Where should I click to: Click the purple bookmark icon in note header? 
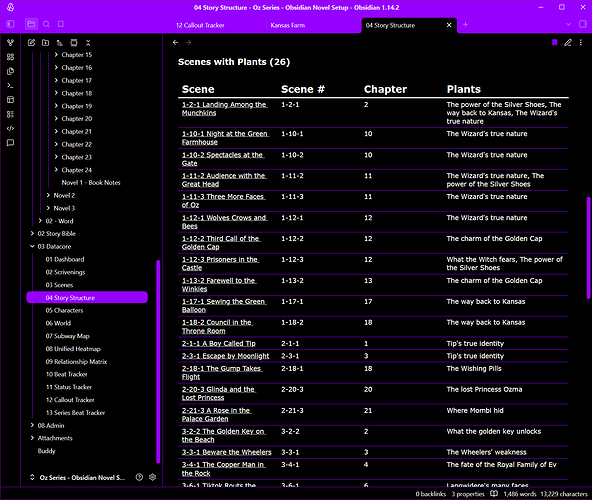point(554,43)
